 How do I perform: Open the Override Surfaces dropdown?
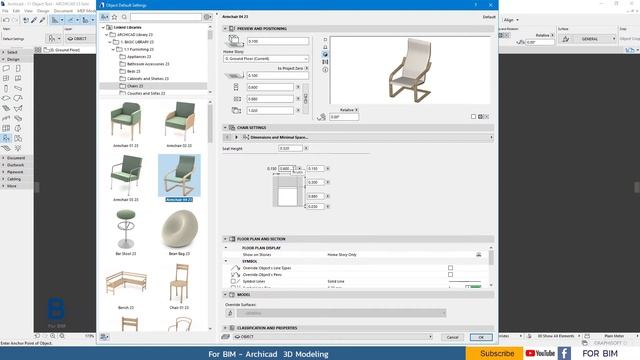(x=342, y=313)
